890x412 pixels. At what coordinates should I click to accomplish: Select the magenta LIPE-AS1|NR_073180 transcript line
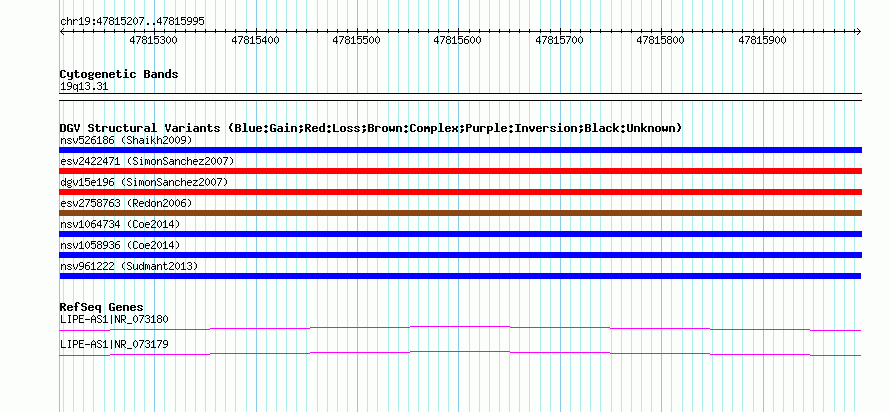pyautogui.click(x=460, y=329)
